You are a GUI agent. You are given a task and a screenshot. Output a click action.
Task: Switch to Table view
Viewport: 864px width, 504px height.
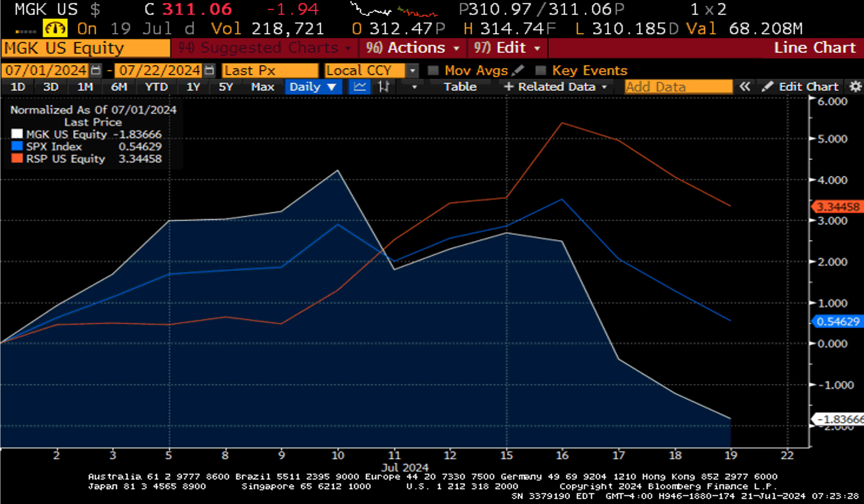[460, 87]
